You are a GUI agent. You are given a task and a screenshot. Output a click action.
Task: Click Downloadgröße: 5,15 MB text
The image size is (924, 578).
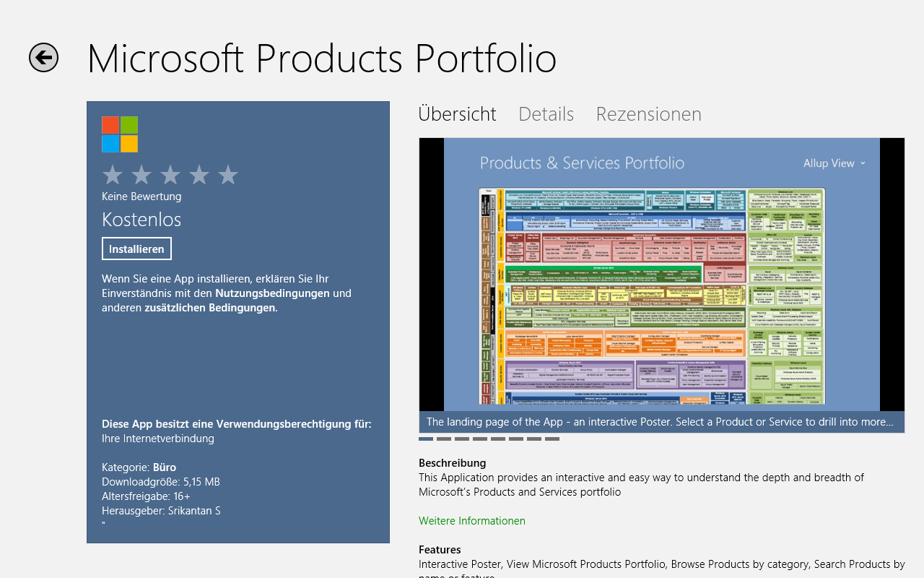pyautogui.click(x=161, y=482)
